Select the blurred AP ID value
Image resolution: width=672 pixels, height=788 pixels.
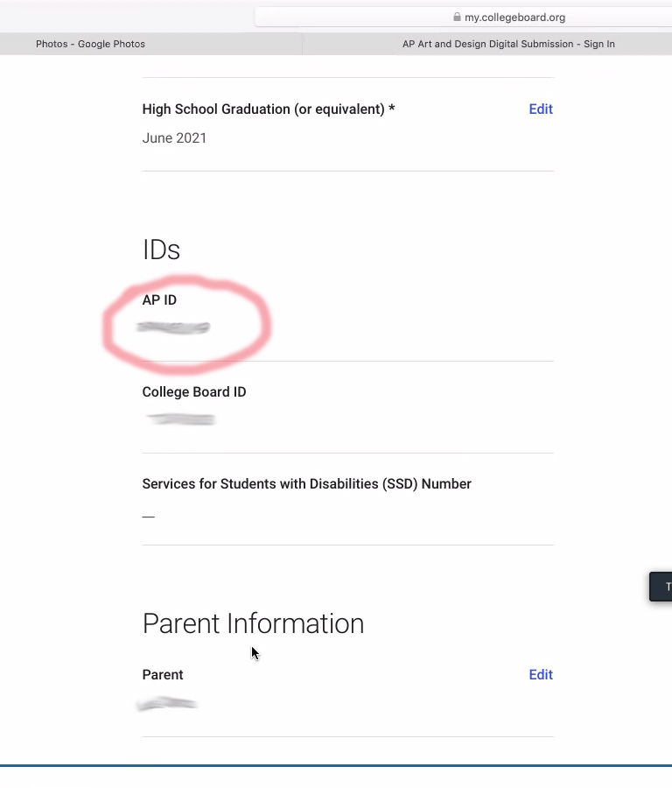(173, 327)
